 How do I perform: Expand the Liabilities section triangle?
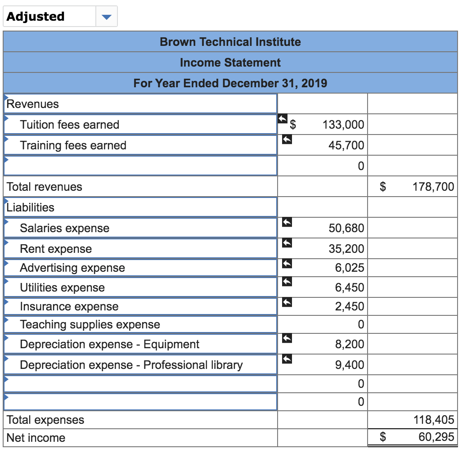pos(5,200)
